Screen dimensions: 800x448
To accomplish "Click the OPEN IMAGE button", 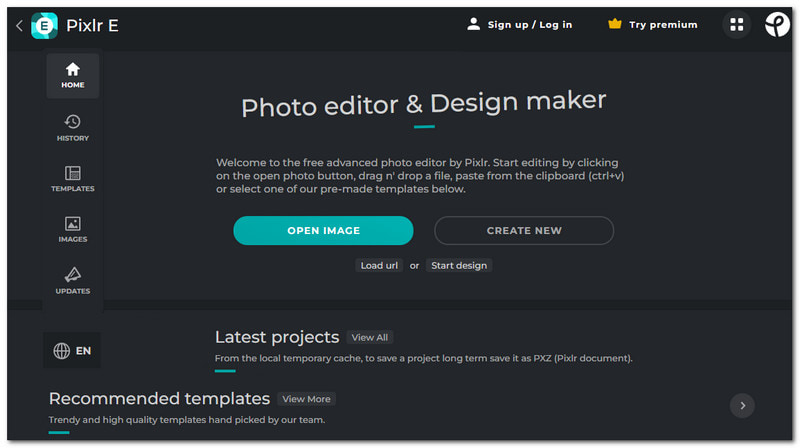I will click(323, 231).
